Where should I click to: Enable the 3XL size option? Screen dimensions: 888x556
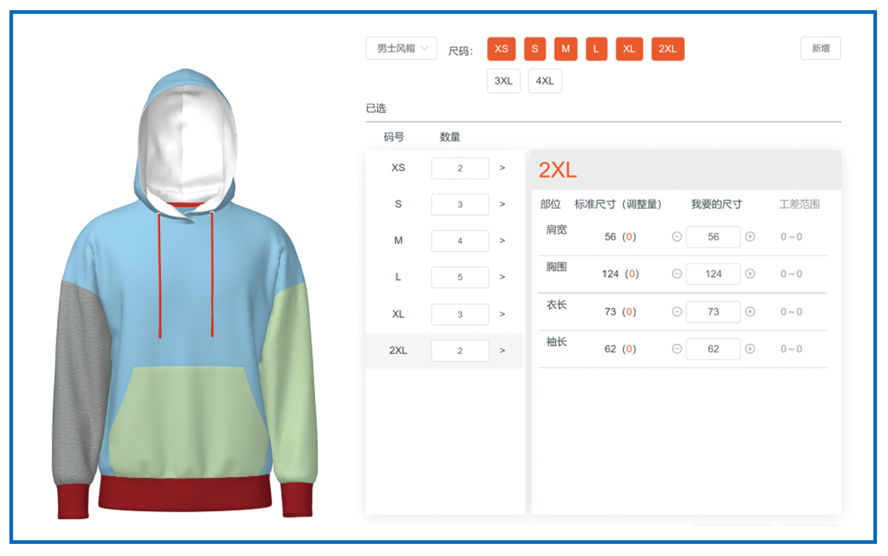click(x=503, y=81)
